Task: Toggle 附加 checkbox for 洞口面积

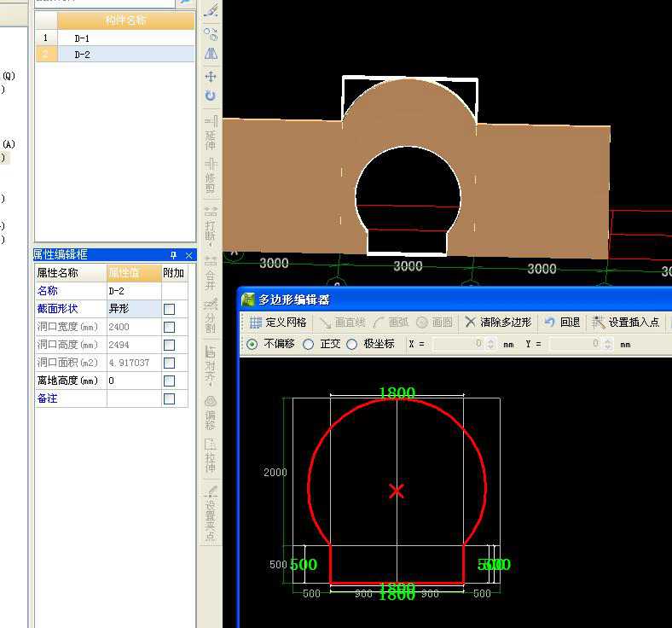Action: [x=170, y=363]
